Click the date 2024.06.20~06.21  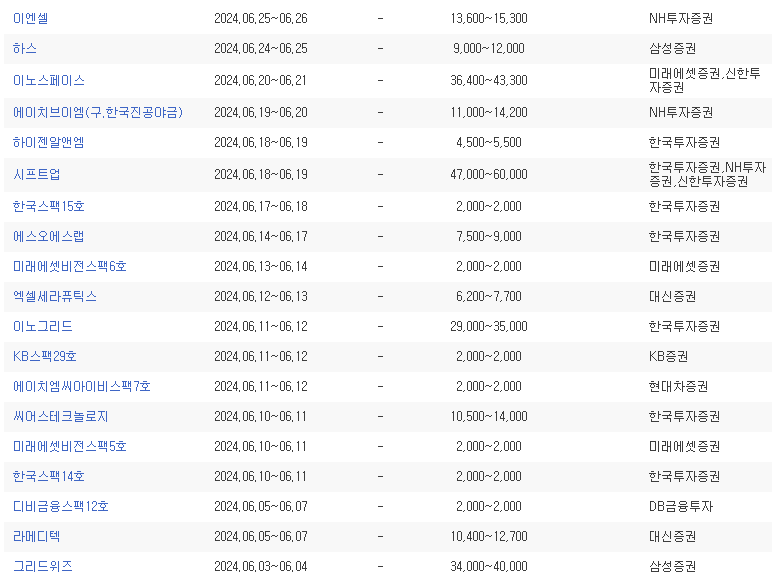point(261,81)
